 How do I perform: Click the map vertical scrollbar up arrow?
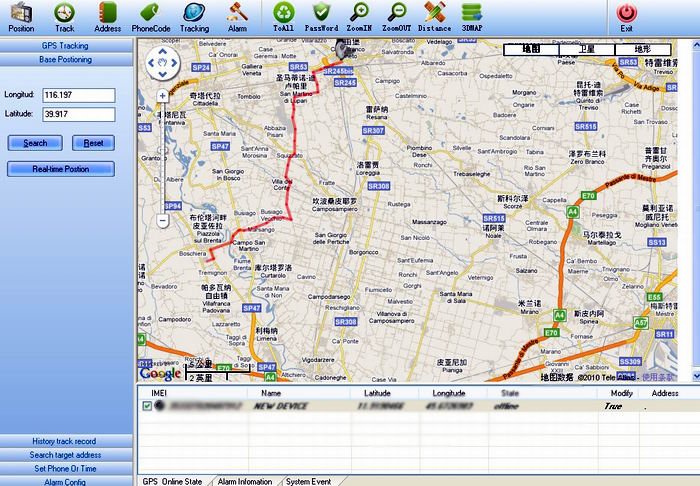[696, 44]
